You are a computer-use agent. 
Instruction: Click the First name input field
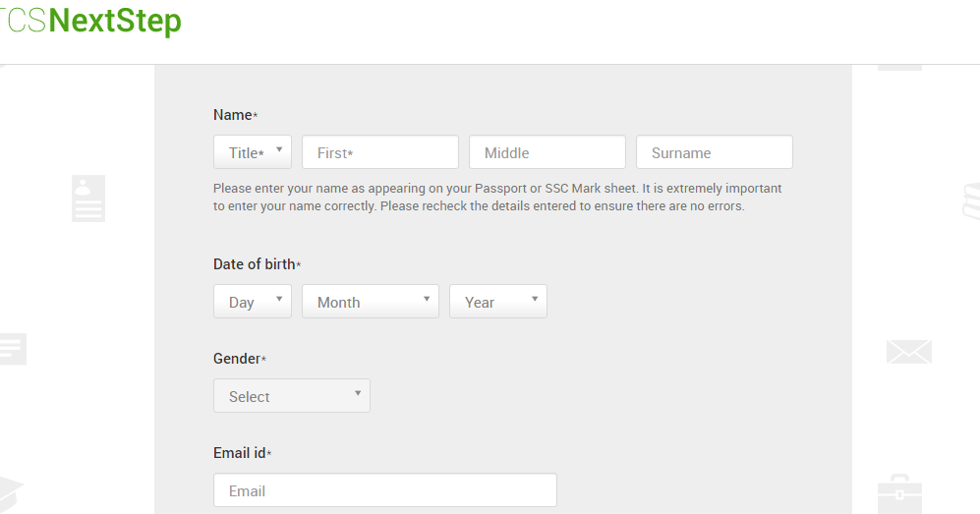click(380, 151)
